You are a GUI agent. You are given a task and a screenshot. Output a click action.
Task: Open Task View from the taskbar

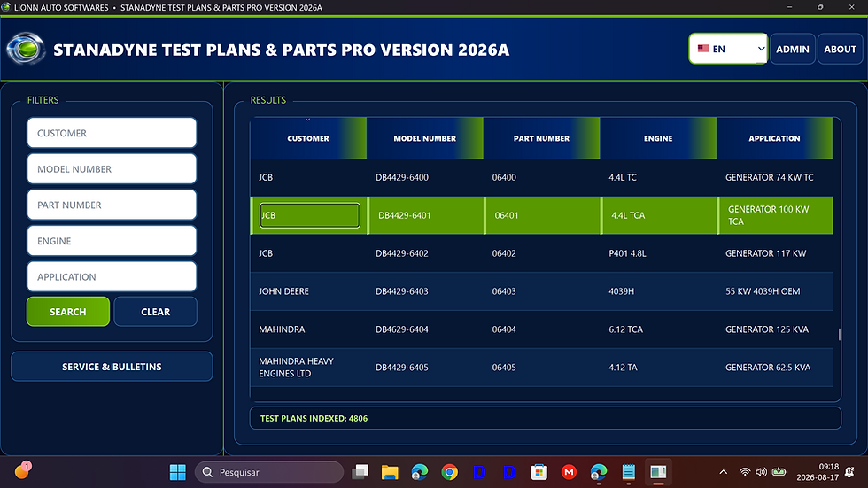pyautogui.click(x=360, y=472)
